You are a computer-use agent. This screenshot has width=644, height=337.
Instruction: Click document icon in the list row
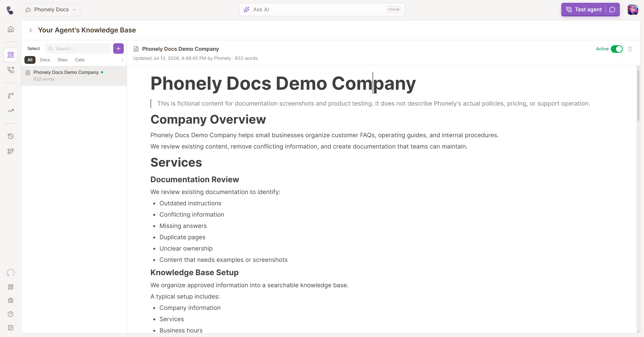point(28,73)
